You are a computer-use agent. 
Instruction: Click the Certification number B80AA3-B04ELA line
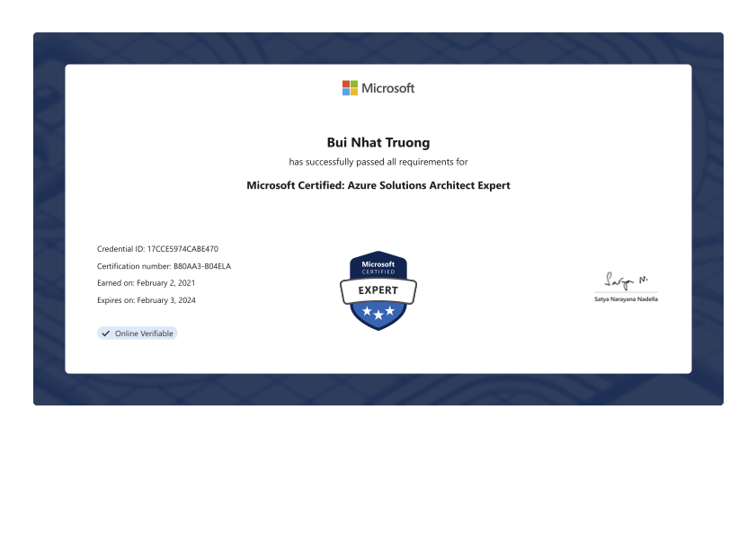(x=164, y=266)
